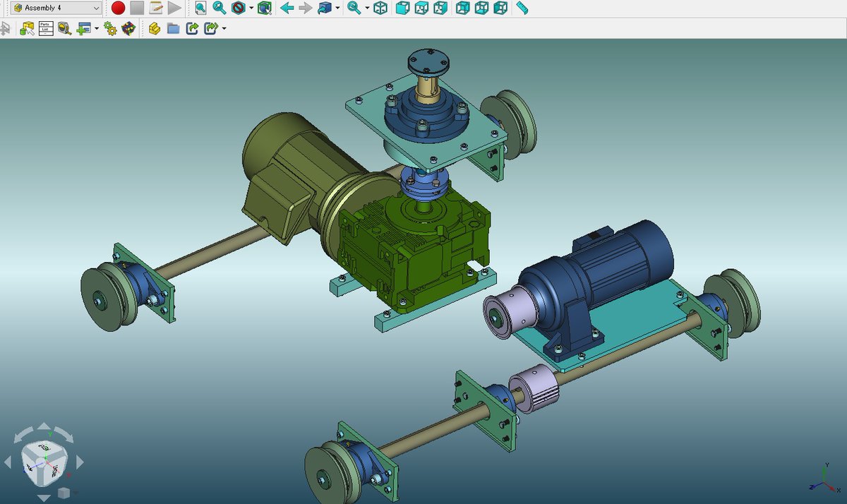Click the counterclockwise roll arrow on navigator
Image resolution: width=847 pixels, height=504 pixels.
(x=23, y=434)
